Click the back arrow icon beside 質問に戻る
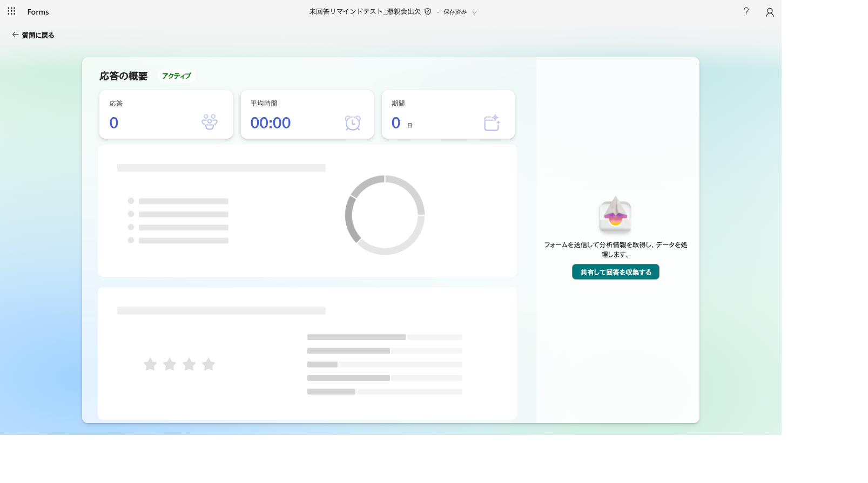Image resolution: width=868 pixels, height=483 pixels. point(15,35)
